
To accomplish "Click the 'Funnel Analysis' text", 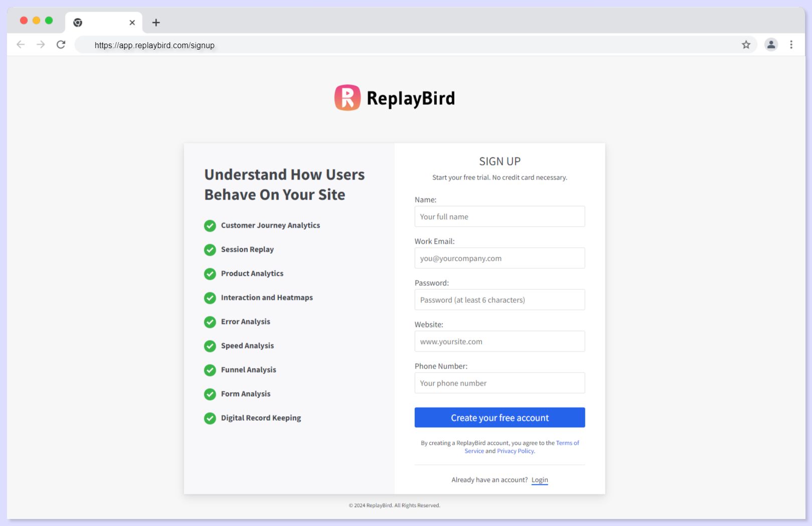I will pyautogui.click(x=249, y=370).
